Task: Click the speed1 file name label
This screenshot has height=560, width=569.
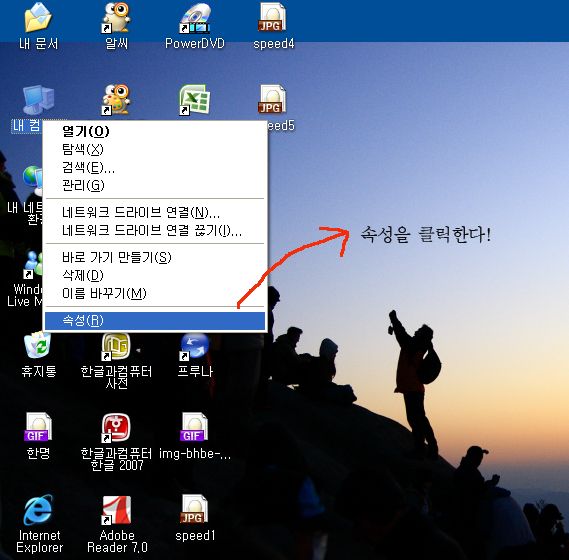Action: tap(195, 536)
